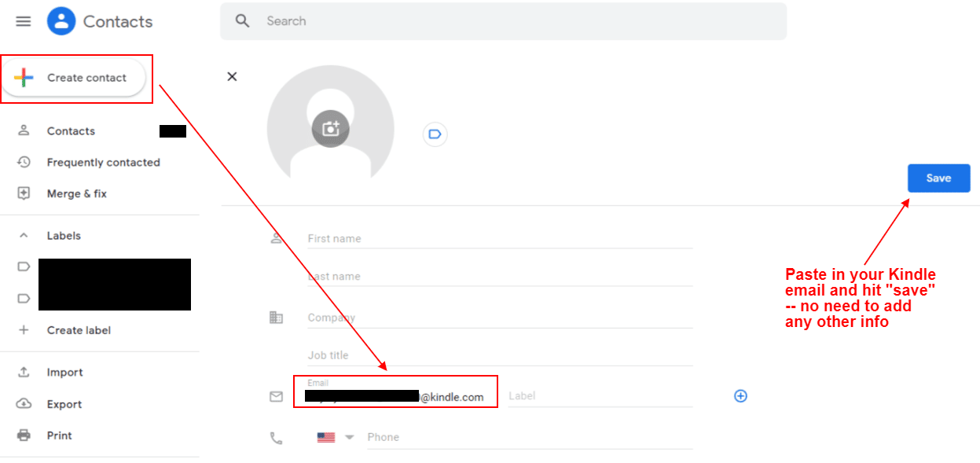Screen dimensions: 980x463
Task: Click the Contacts person icon in sidebar
Action: (x=24, y=130)
